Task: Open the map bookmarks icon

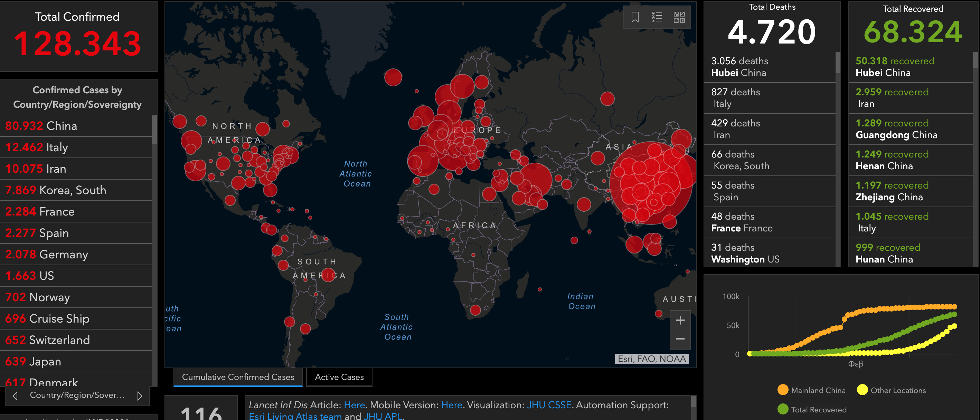Action: (x=635, y=17)
